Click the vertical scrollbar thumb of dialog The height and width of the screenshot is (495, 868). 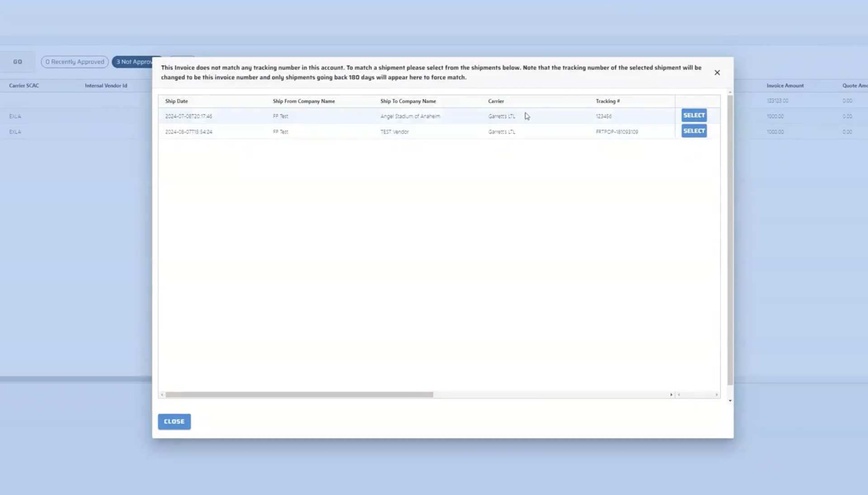pos(730,240)
